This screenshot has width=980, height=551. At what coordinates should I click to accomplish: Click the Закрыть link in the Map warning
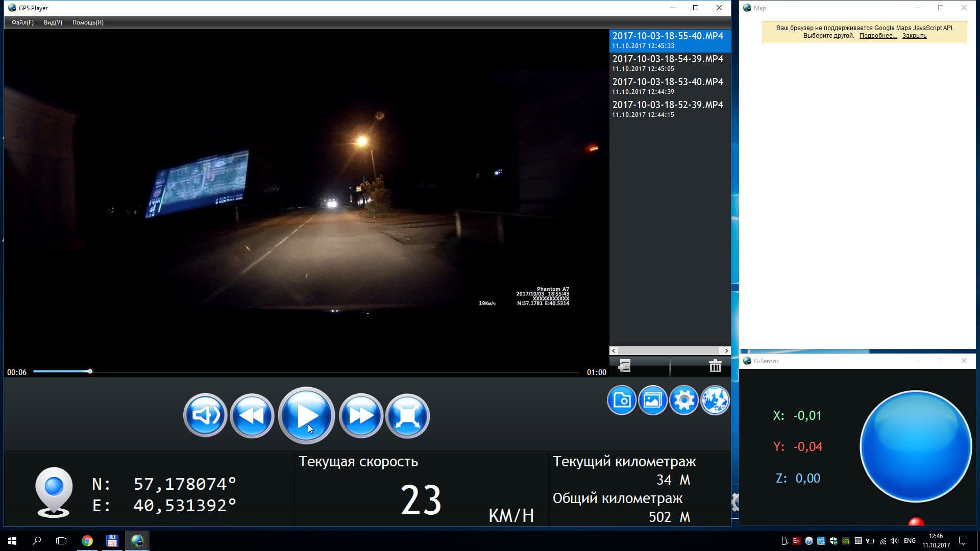pyautogui.click(x=914, y=36)
